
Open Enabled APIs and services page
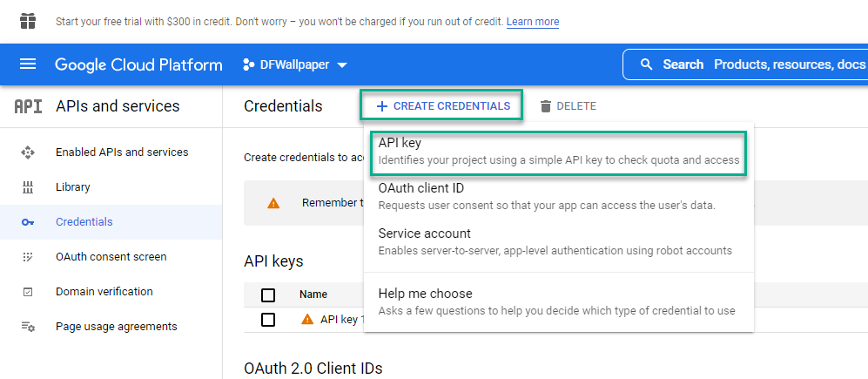tap(122, 152)
